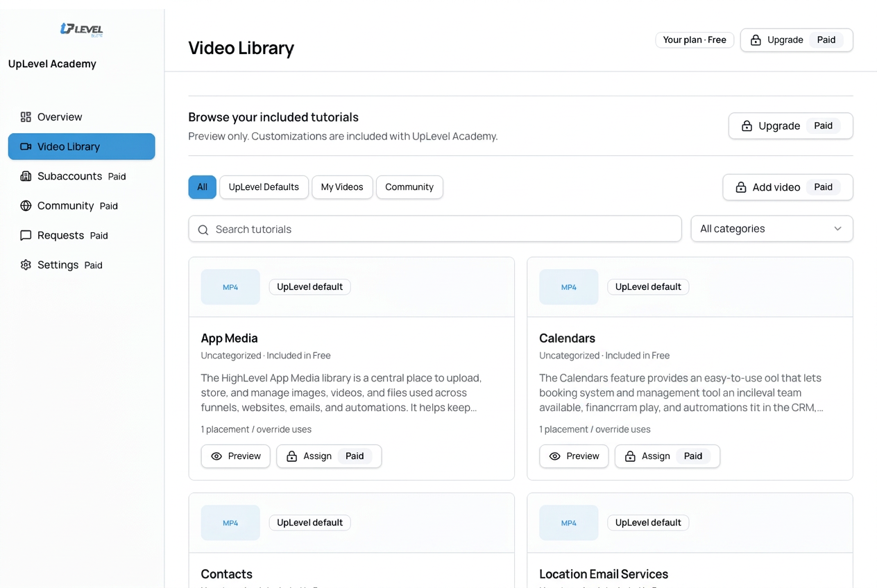877x588 pixels.
Task: Click the UpLevel logo in sidebar
Action: pos(81,29)
